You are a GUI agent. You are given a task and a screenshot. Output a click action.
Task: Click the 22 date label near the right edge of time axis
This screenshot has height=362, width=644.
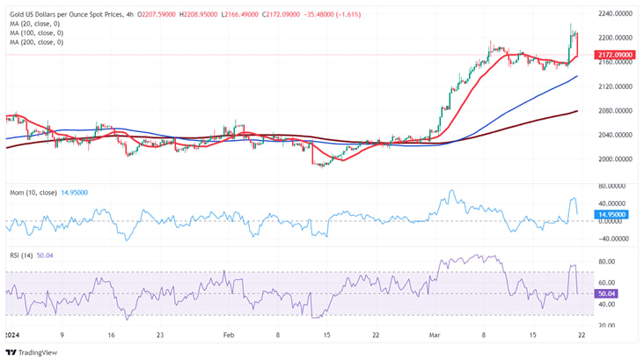coord(582,335)
